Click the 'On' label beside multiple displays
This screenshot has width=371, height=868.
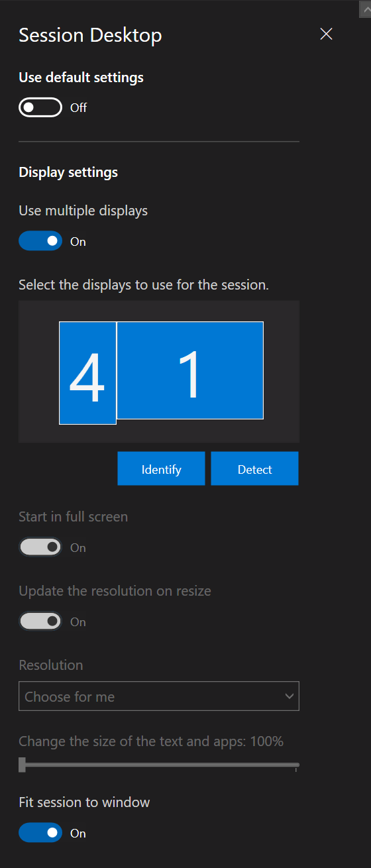coord(78,242)
